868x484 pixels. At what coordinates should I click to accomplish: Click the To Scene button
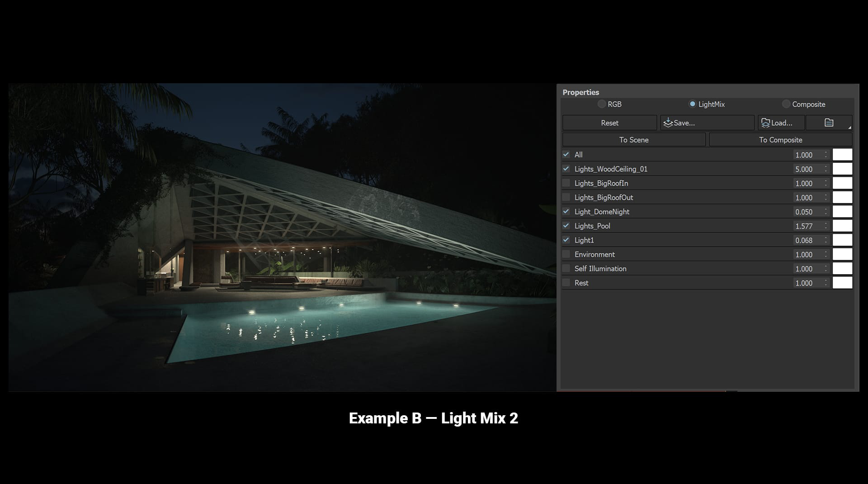[633, 140]
